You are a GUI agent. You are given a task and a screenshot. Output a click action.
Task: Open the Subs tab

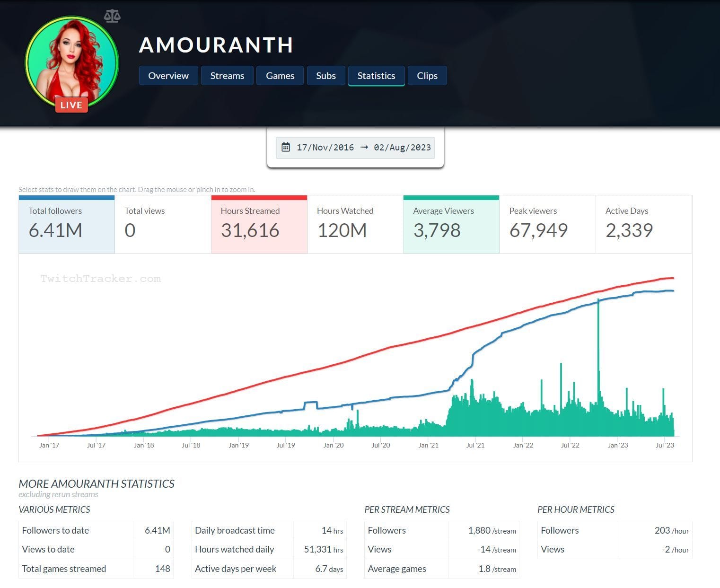click(325, 75)
